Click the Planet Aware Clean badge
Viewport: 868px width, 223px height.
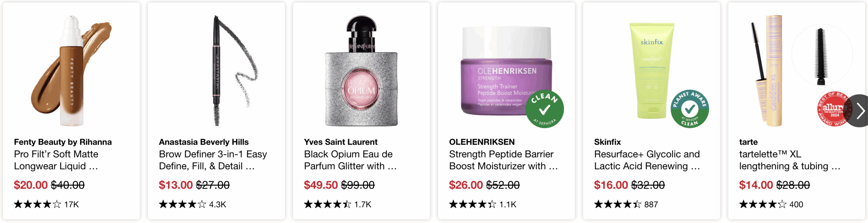click(x=690, y=109)
